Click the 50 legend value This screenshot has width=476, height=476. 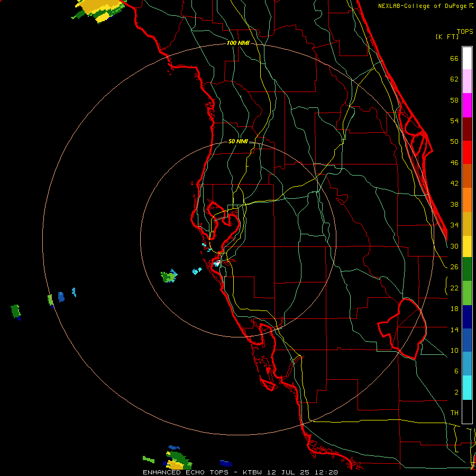(x=454, y=141)
